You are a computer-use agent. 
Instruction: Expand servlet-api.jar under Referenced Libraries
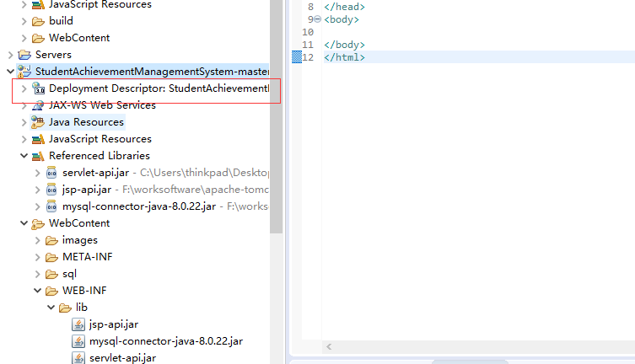point(37,173)
